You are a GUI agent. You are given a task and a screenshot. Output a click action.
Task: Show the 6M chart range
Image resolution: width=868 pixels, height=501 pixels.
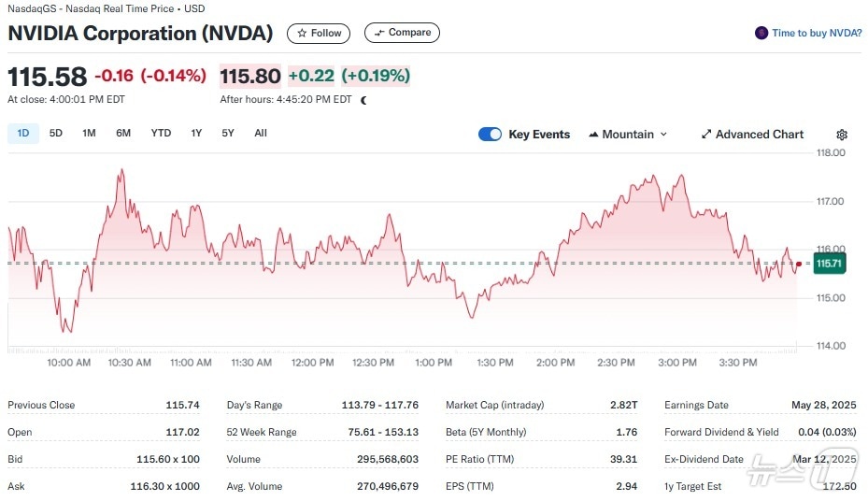(x=123, y=134)
